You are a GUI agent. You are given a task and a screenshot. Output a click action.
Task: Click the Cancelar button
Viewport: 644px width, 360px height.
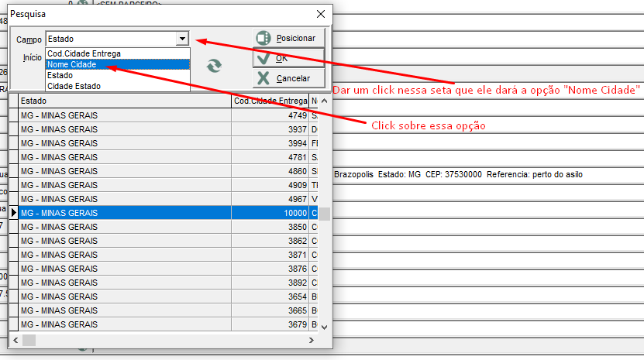pos(288,78)
